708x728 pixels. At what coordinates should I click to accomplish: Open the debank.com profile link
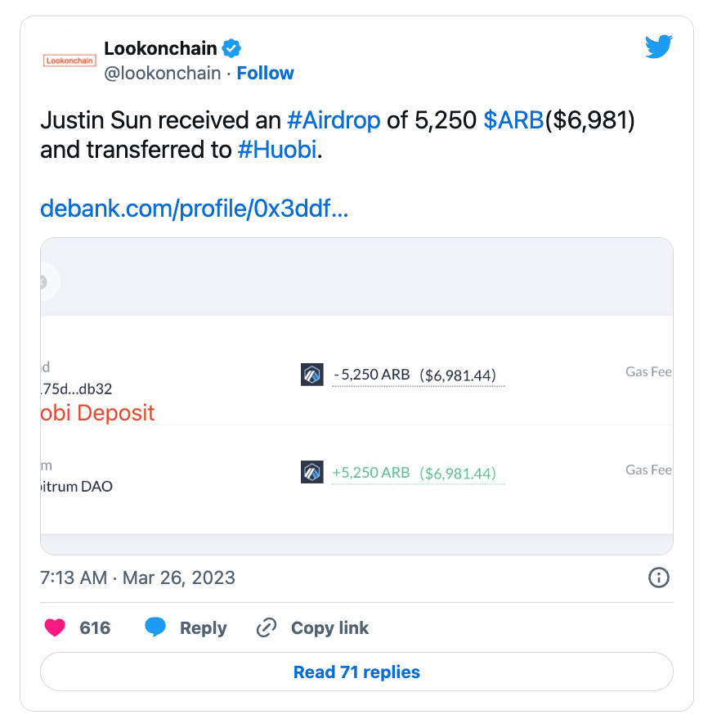click(x=195, y=209)
